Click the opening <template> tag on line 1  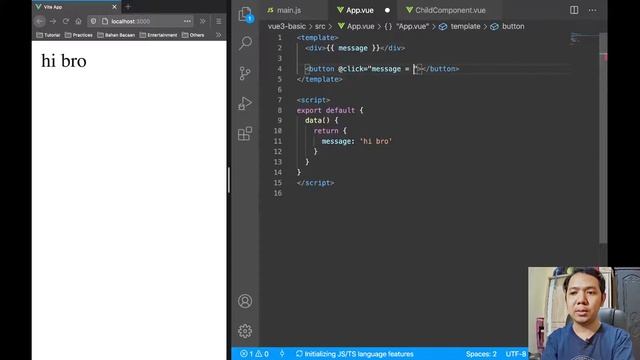[x=318, y=38]
